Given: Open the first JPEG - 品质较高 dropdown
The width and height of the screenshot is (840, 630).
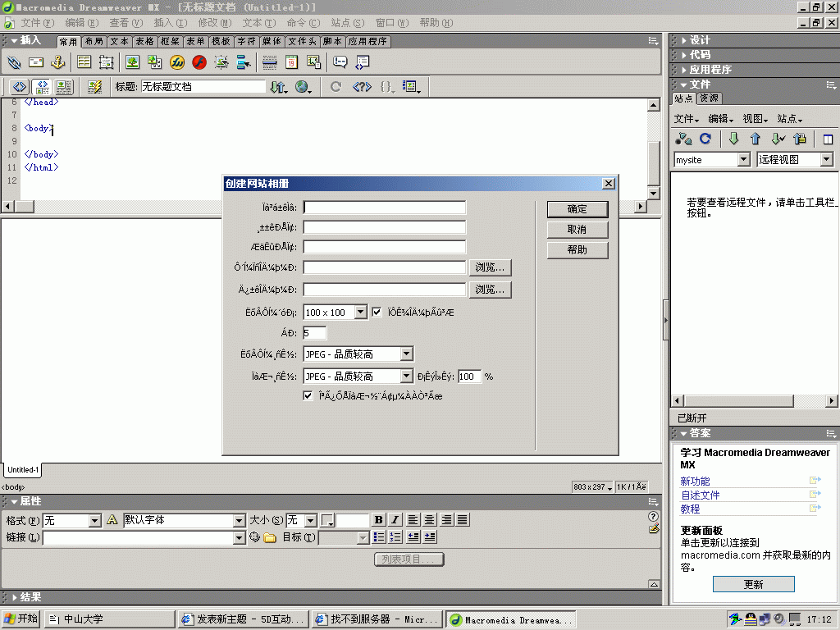Looking at the screenshot, I should tap(407, 354).
